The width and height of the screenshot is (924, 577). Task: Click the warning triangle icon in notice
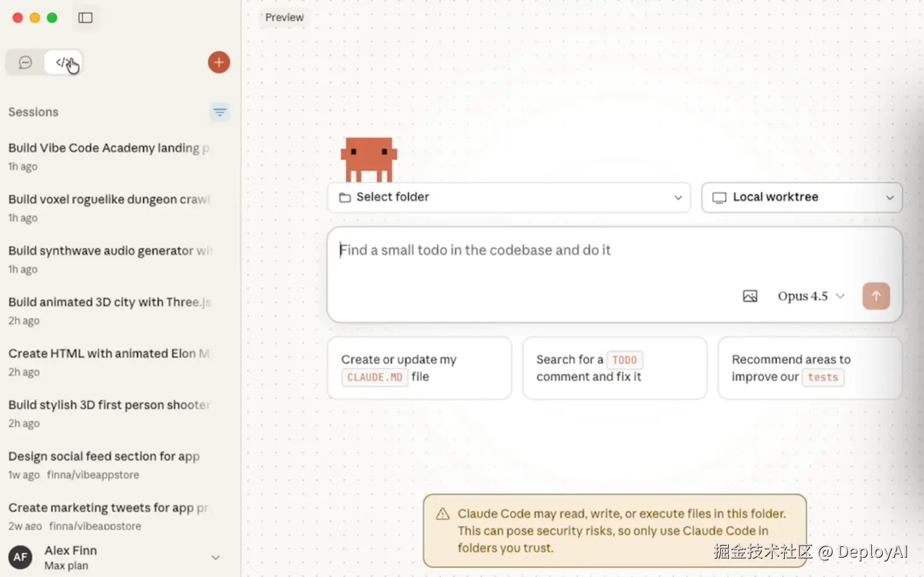pos(442,514)
